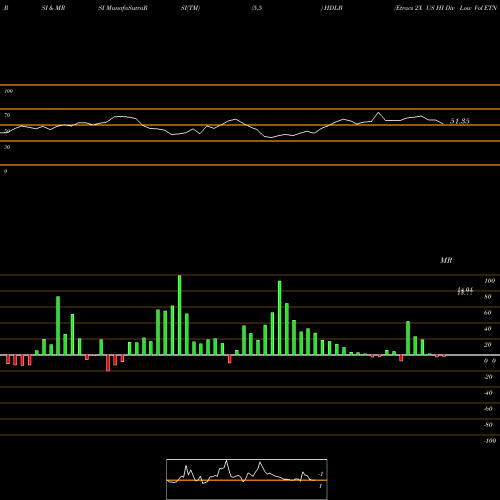The image size is (500, 500).
Task: Click the MR axis label 60
Action: (x=488, y=313)
